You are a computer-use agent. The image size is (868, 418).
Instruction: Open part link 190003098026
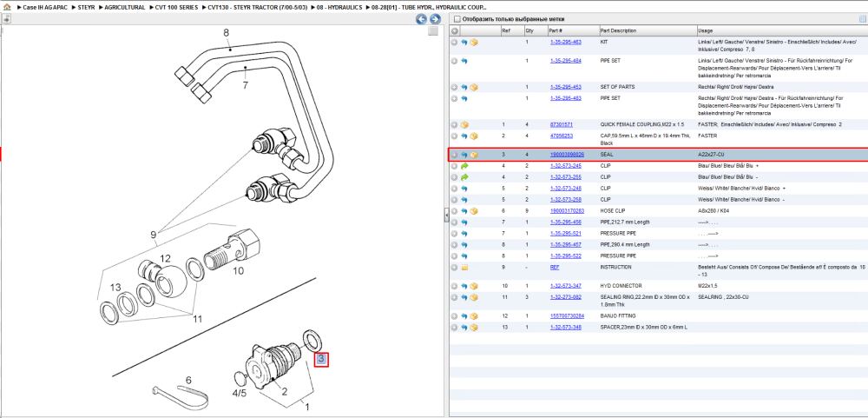[x=566, y=155]
